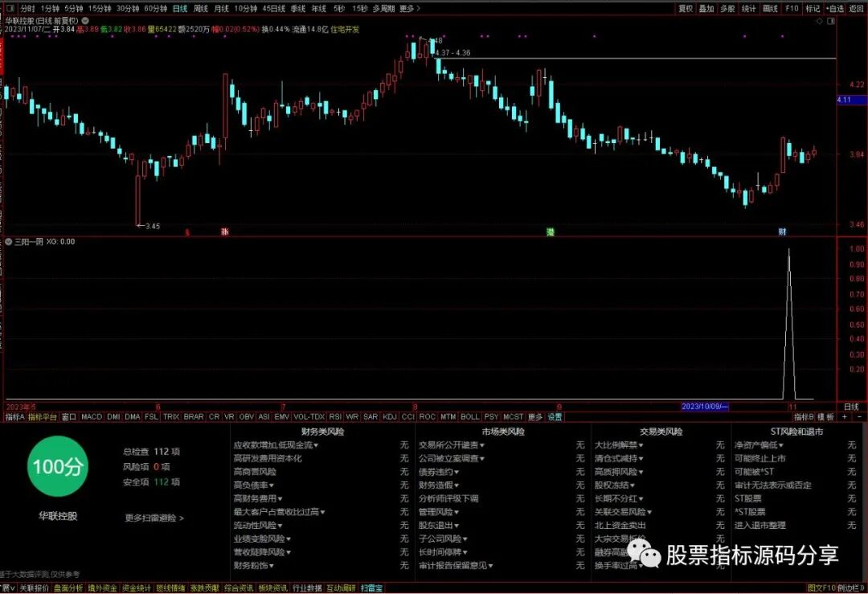This screenshot has height=594, width=868.
Task: Click the 模板 template button
Action: [825, 417]
